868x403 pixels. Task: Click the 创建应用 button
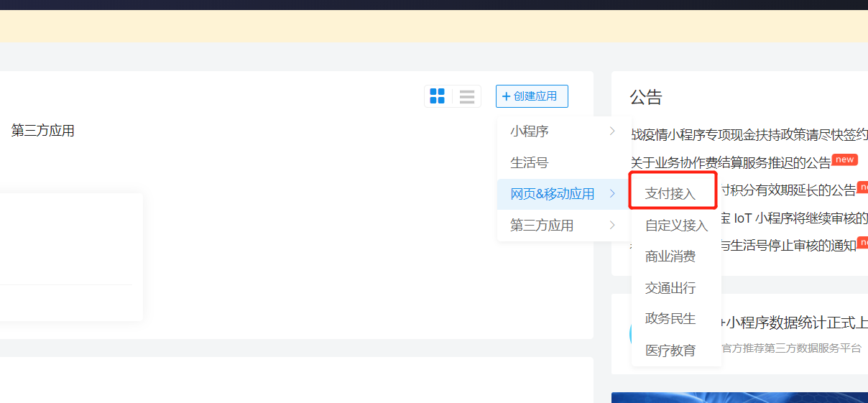[x=532, y=96]
